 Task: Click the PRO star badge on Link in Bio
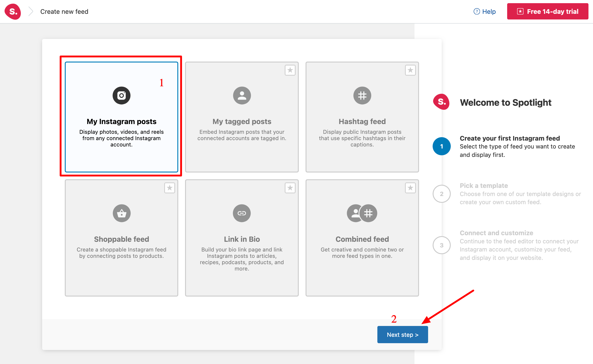click(x=290, y=188)
